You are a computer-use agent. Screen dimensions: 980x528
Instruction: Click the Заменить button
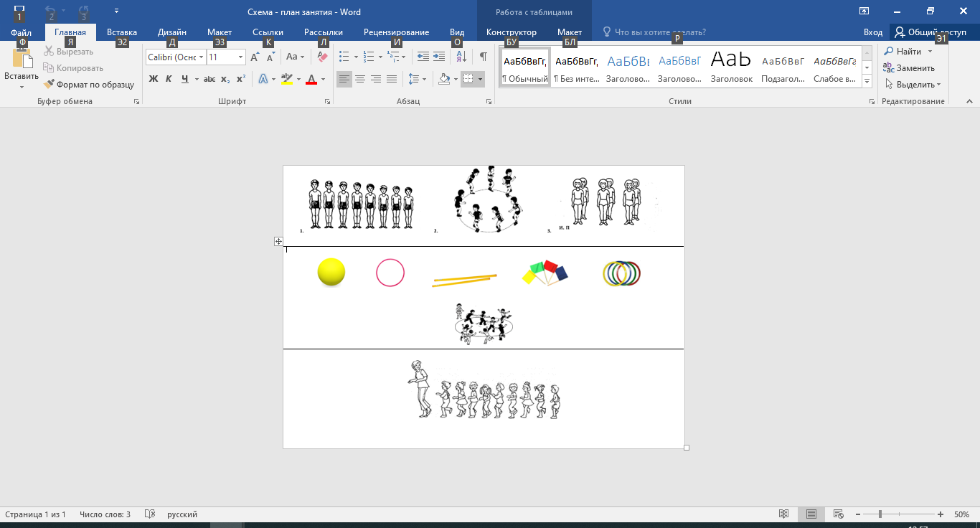(909, 68)
